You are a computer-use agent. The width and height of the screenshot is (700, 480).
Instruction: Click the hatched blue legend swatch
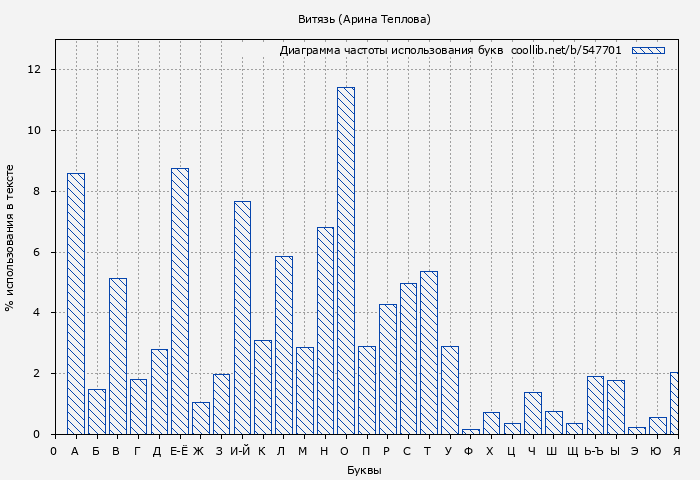(x=648, y=50)
